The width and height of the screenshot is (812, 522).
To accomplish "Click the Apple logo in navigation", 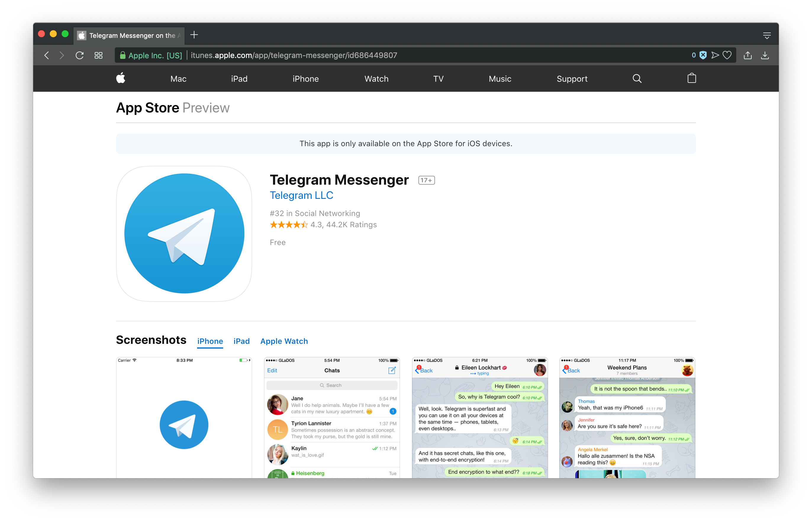I will pos(121,78).
